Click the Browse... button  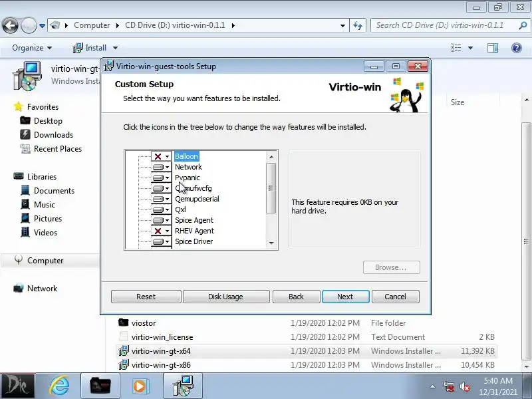coord(391,267)
